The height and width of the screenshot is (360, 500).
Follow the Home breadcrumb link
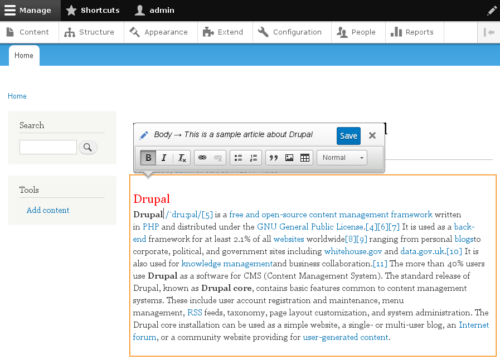[17, 96]
